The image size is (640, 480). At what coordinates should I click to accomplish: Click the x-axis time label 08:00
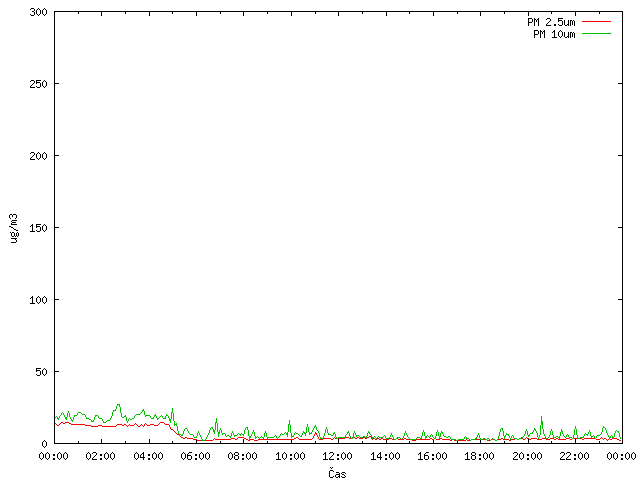[242, 456]
